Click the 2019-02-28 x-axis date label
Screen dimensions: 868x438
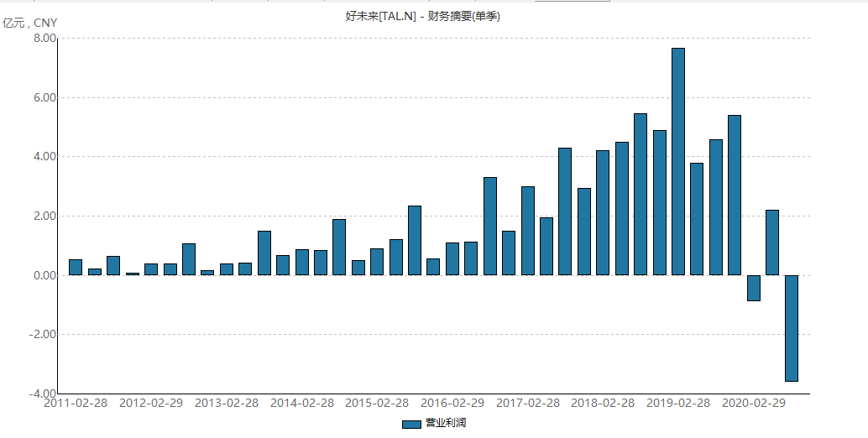[678, 403]
